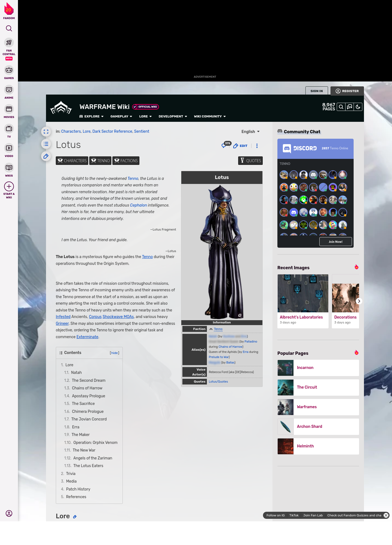Open the TV sidebar icon
The height and width of the screenshot is (545, 392).
pos(9,129)
